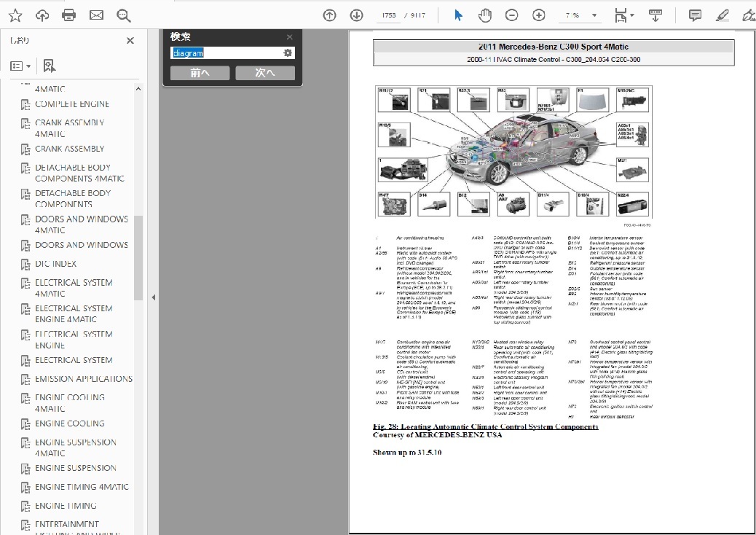Click the find current bookmark icon
Image resolution: width=756 pixels, height=535 pixels.
(x=49, y=66)
